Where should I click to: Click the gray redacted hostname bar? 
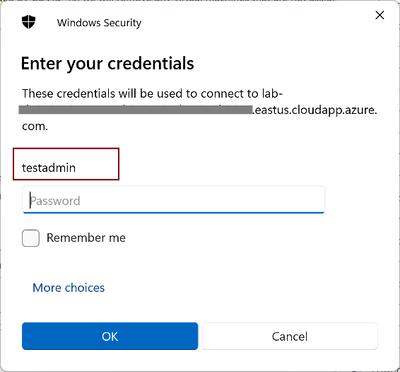coord(135,110)
